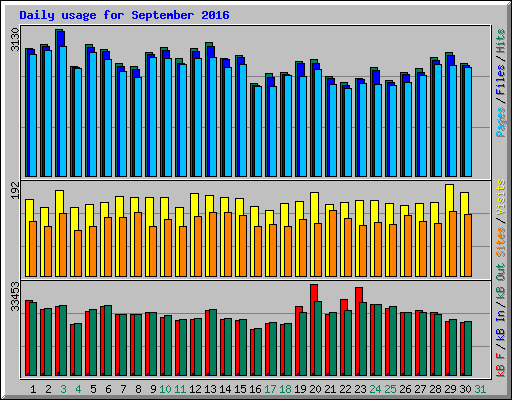Click the yellow "Visits" legend label

[x=501, y=197]
